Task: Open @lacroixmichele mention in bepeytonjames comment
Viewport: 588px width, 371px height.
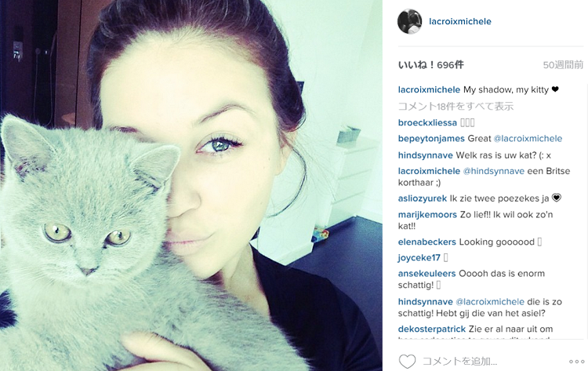Action: pyautogui.click(x=528, y=138)
